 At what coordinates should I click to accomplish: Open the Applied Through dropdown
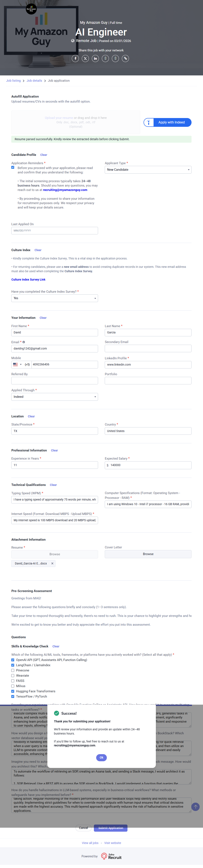click(54, 397)
